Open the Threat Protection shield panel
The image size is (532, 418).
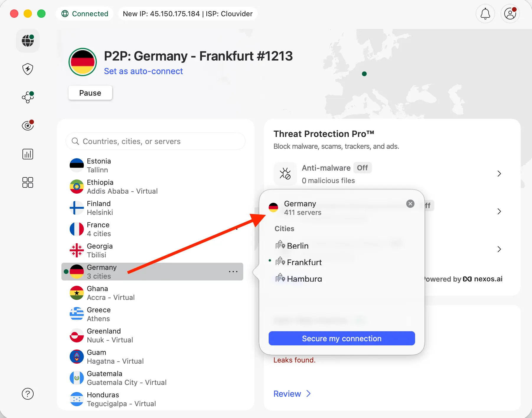tap(27, 69)
